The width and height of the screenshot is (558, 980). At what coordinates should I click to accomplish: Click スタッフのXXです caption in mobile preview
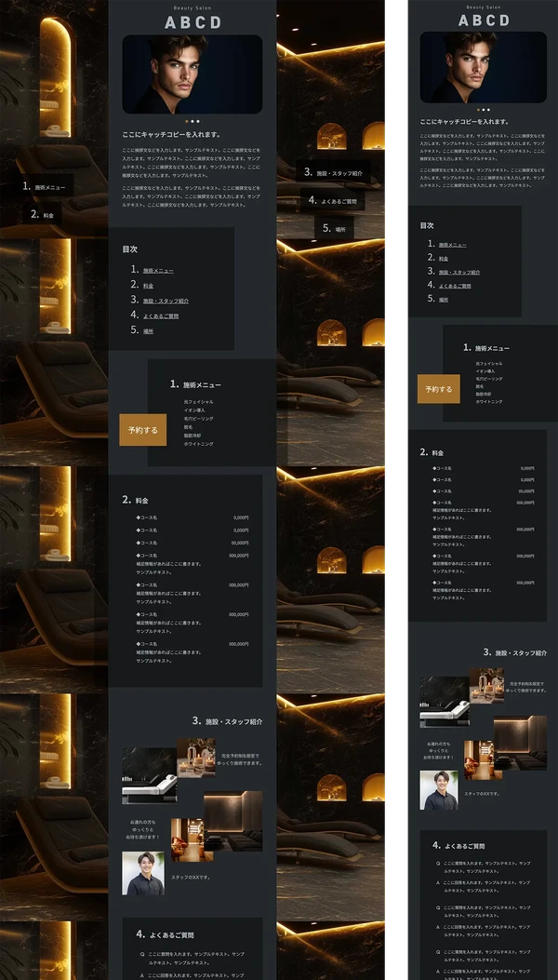482,794
